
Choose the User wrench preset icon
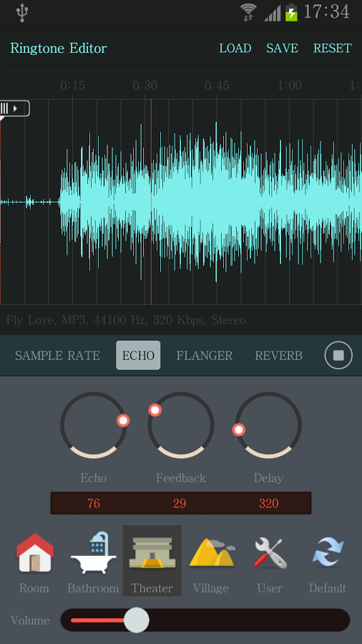tap(270, 553)
